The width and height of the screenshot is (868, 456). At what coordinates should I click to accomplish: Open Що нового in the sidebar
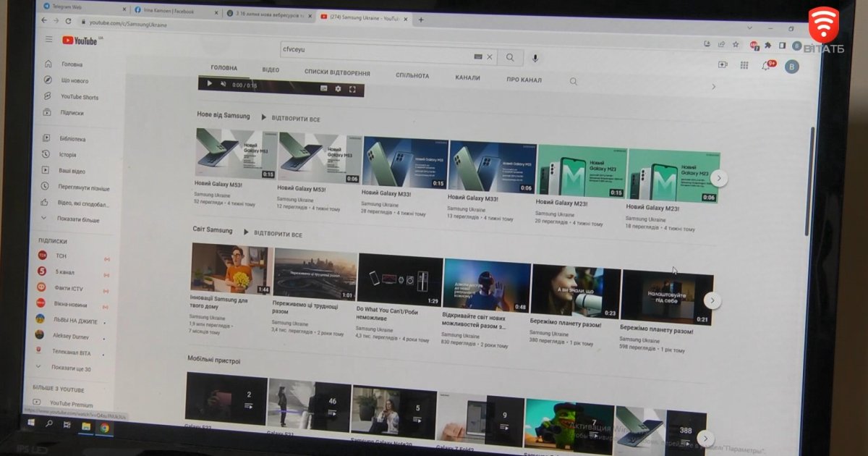(x=66, y=80)
